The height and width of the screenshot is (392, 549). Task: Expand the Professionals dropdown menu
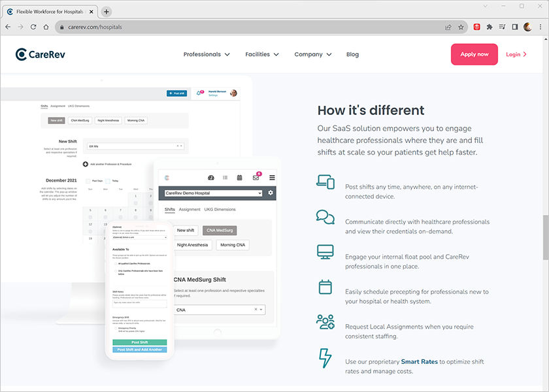click(207, 54)
